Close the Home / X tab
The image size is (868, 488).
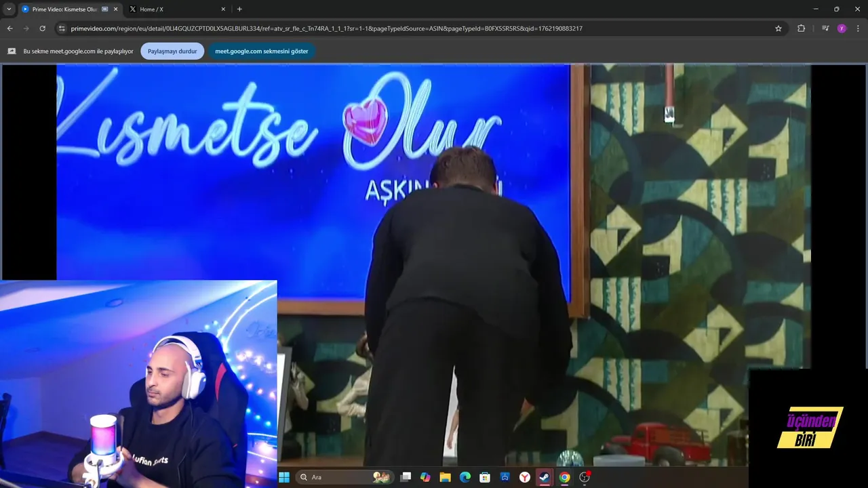click(223, 9)
